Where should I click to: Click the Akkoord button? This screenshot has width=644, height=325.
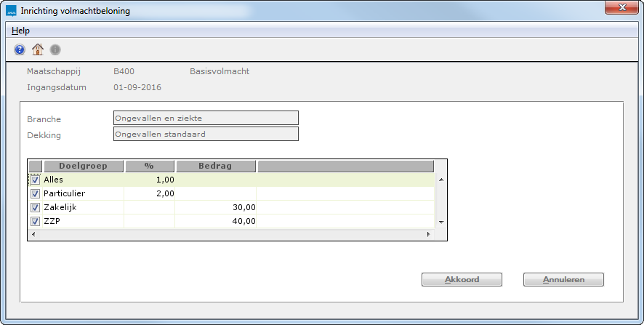point(462,279)
